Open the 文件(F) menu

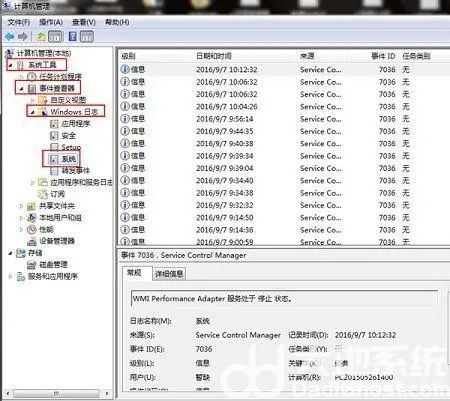coord(19,22)
